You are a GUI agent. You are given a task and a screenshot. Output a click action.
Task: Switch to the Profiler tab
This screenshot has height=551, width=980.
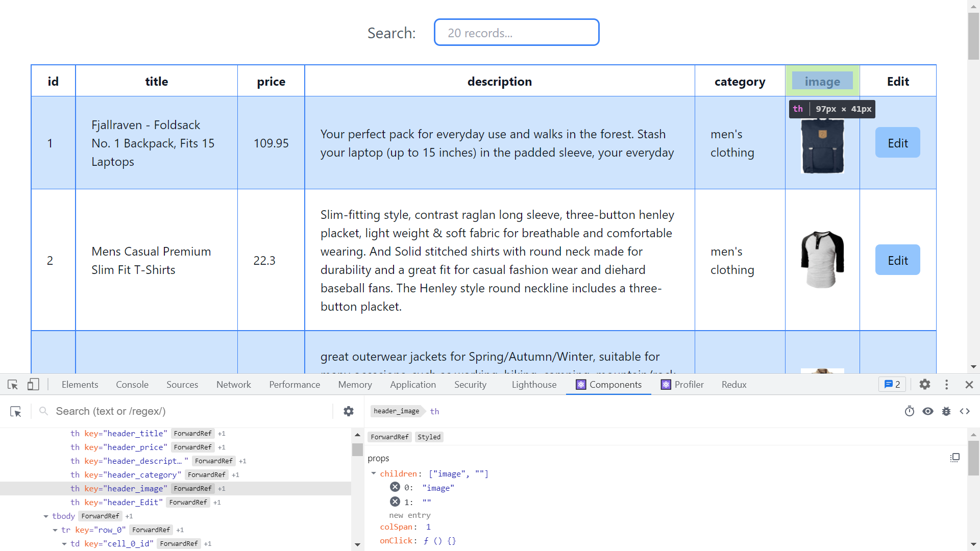click(x=682, y=385)
